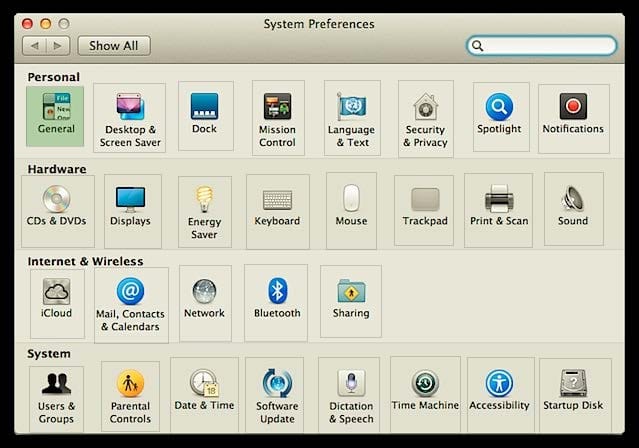Open Mail, Contacts & Calendars pane
This screenshot has width=639, height=448.
pyautogui.click(x=131, y=305)
